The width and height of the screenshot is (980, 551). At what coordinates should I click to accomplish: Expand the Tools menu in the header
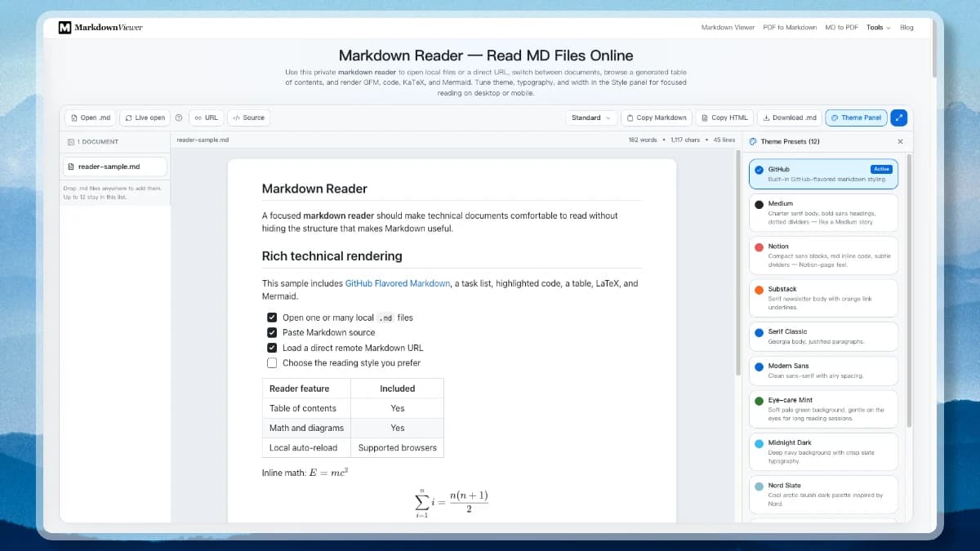point(878,27)
